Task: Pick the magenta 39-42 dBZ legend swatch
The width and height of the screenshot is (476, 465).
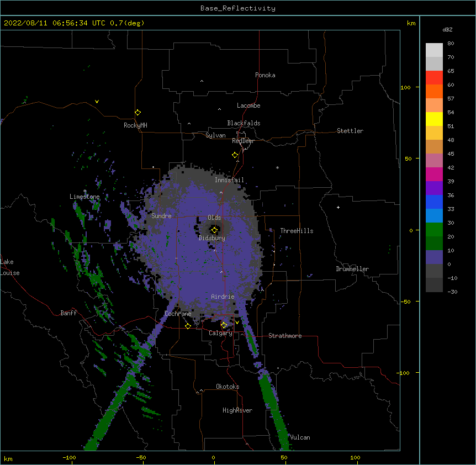Action: click(434, 174)
